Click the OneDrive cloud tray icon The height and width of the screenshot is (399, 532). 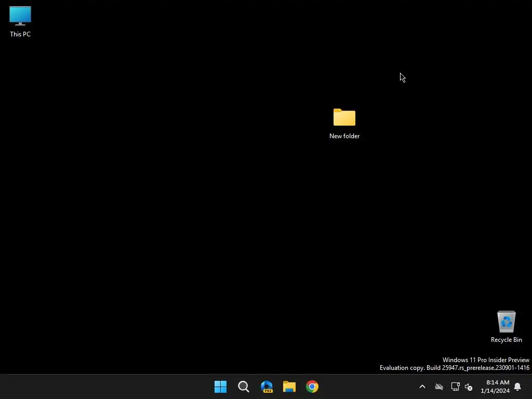click(439, 387)
